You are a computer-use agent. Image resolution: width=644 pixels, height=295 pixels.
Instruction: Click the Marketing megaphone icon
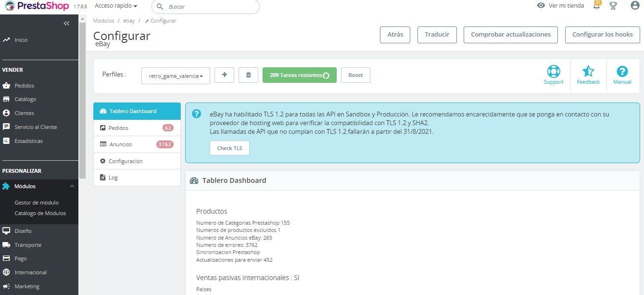click(x=6, y=286)
